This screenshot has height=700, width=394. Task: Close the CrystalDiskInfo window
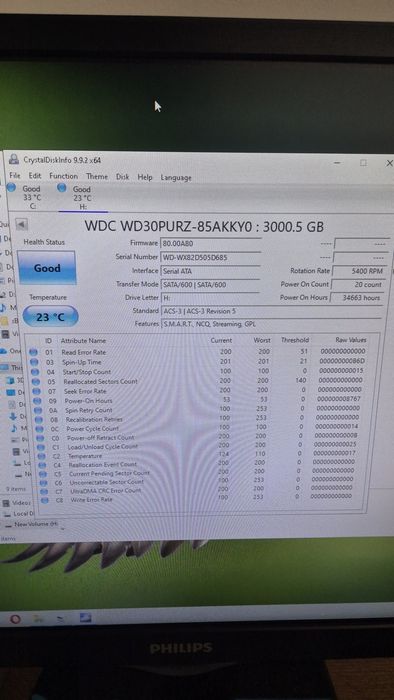[389, 163]
